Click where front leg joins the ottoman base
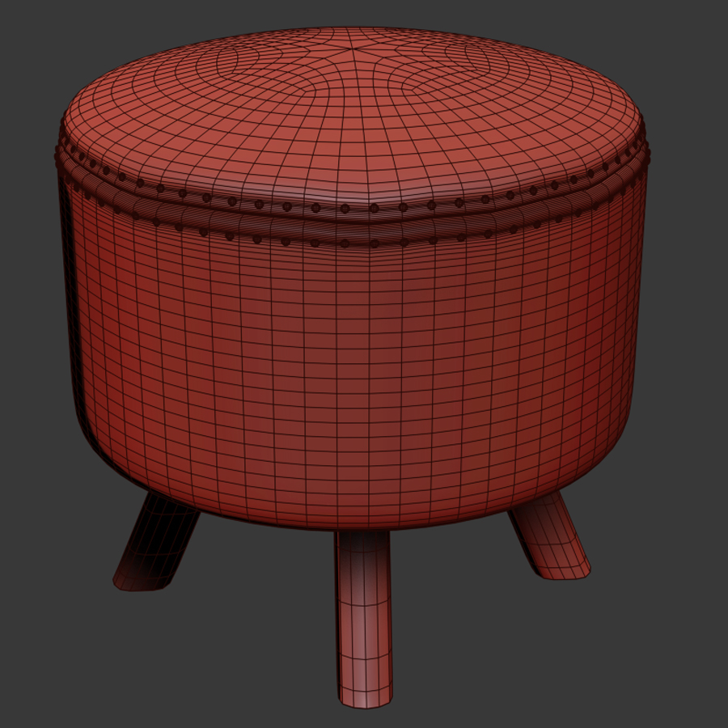 coord(362,535)
